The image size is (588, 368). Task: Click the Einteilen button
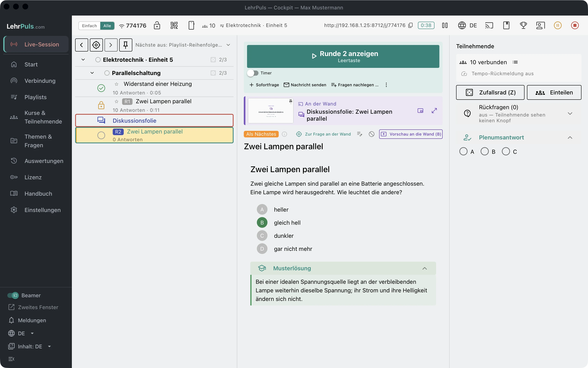554,92
